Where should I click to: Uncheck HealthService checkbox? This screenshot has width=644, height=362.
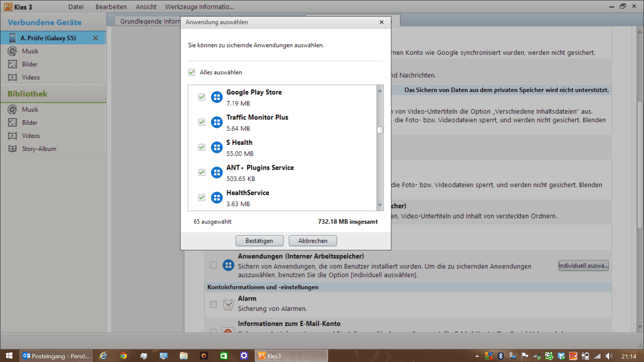click(202, 198)
